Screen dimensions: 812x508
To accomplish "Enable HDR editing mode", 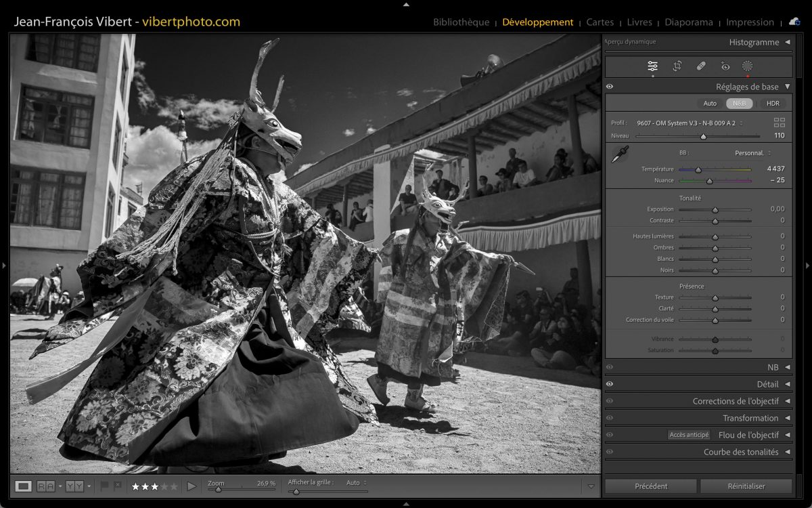I will [773, 104].
